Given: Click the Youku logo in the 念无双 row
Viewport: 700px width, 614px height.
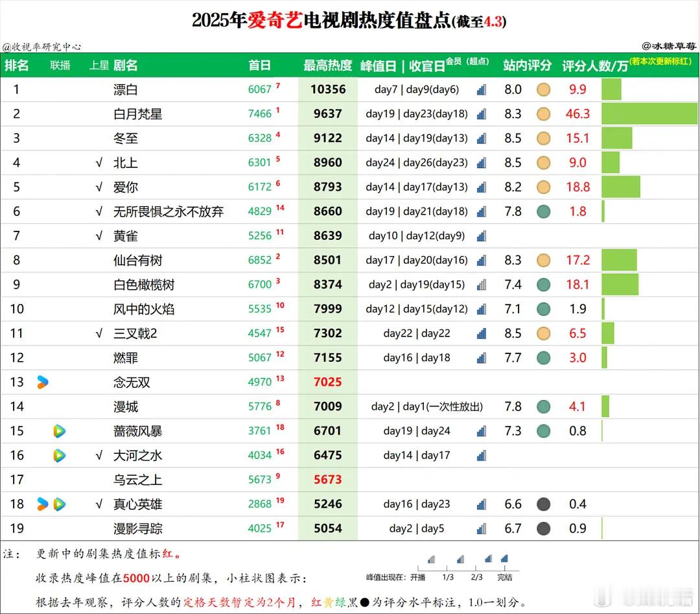Looking at the screenshot, I should pyautogui.click(x=42, y=383).
